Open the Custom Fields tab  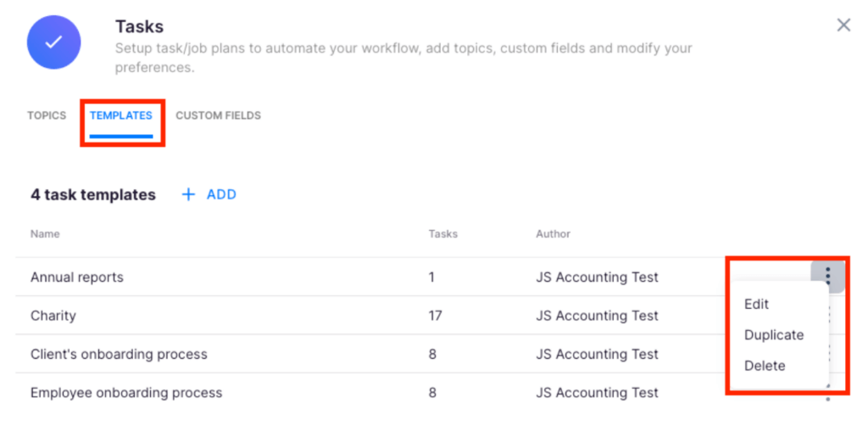pyautogui.click(x=218, y=115)
